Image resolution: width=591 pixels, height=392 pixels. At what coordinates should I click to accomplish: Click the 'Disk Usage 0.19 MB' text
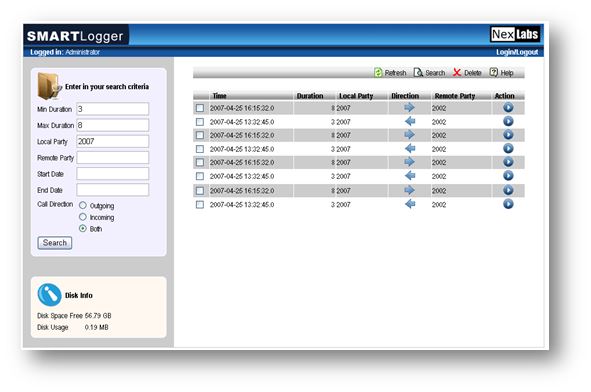(x=73, y=327)
